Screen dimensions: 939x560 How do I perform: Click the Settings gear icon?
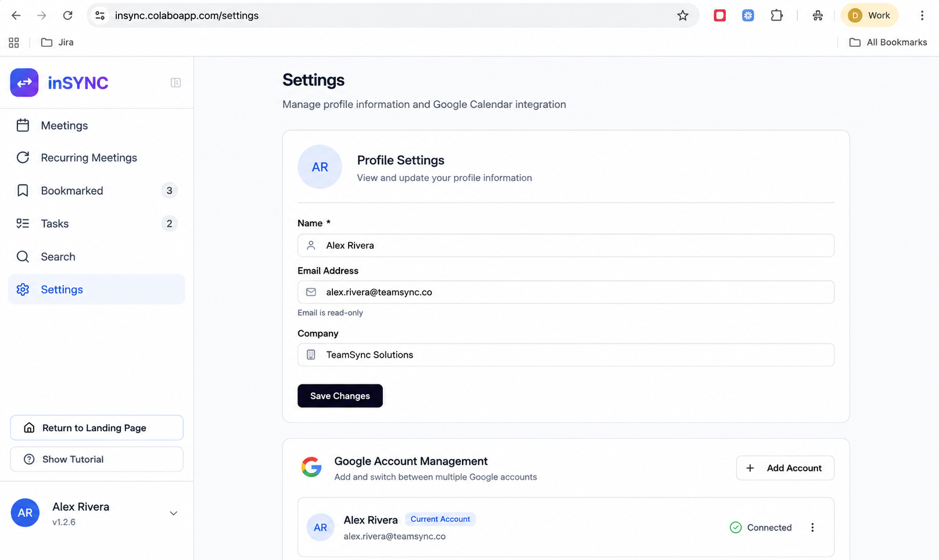coord(23,290)
